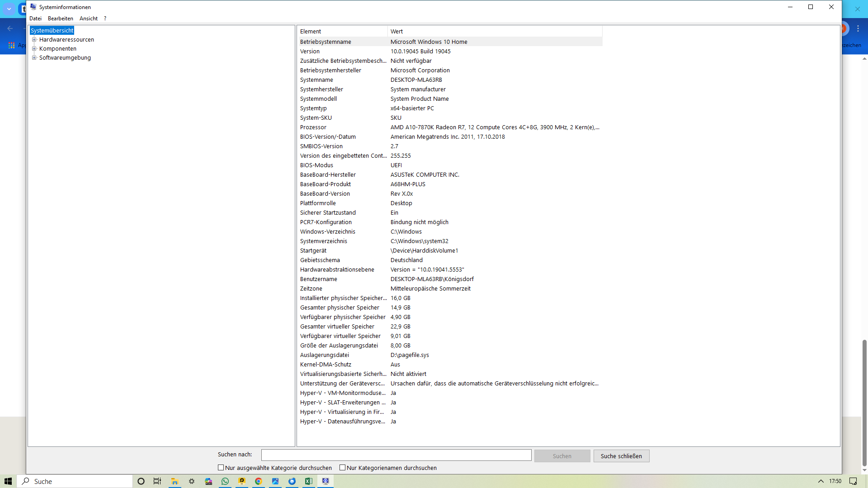
Task: Expand the Komponenten tree node
Action: (x=34, y=49)
